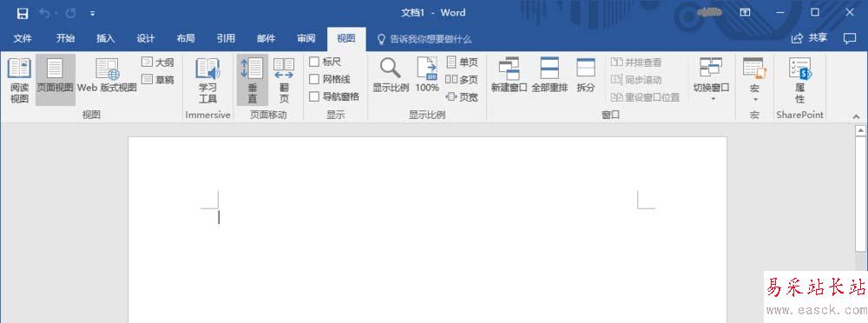Open the 文件 (File) tab
The image size is (868, 323).
click(23, 38)
